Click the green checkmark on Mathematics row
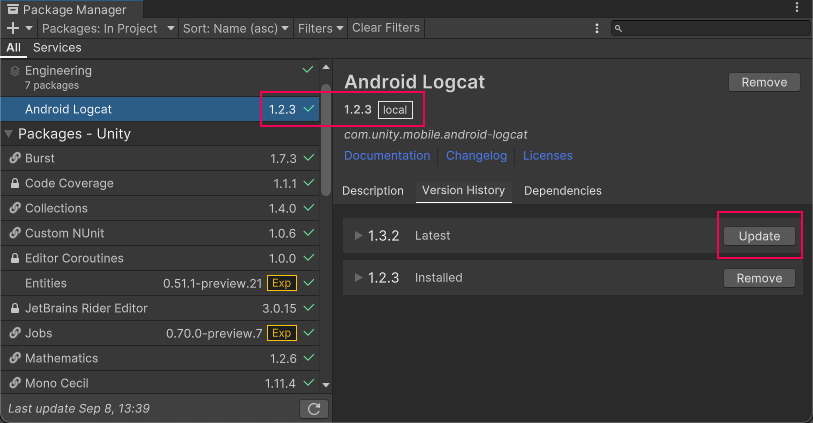 (x=308, y=358)
